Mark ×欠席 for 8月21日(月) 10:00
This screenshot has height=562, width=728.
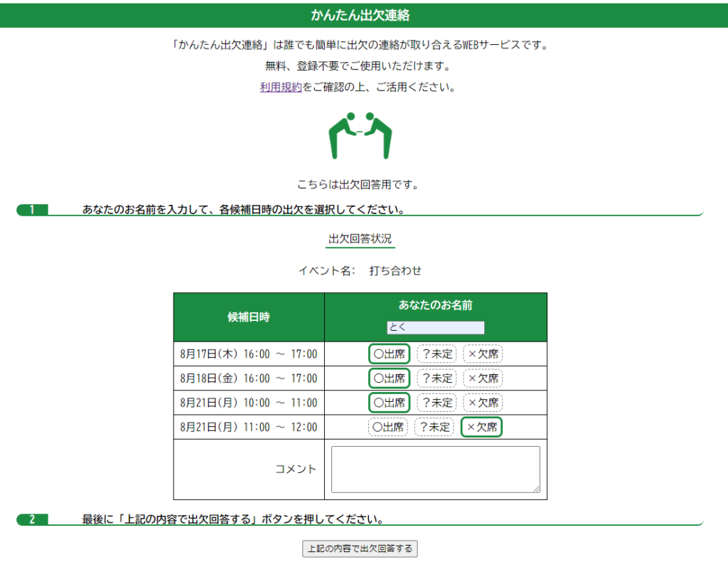click(483, 402)
